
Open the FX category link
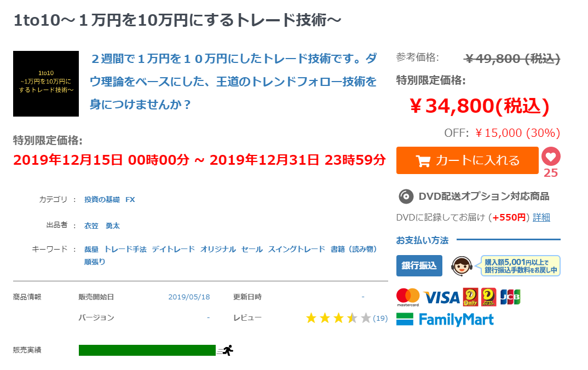130,200
